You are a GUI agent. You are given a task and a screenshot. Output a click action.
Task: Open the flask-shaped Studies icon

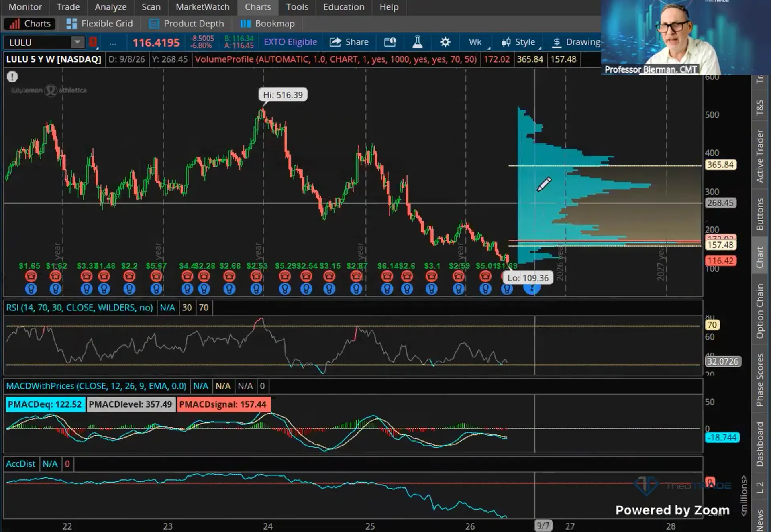(418, 42)
